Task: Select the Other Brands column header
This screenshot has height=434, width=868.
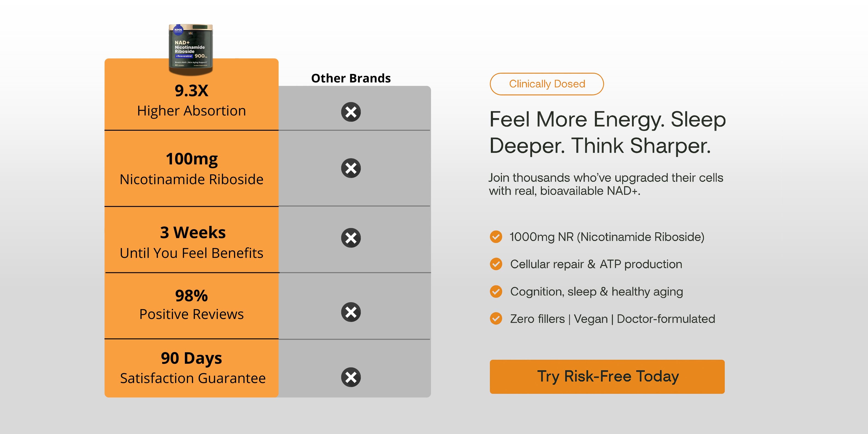Action: coord(351,78)
